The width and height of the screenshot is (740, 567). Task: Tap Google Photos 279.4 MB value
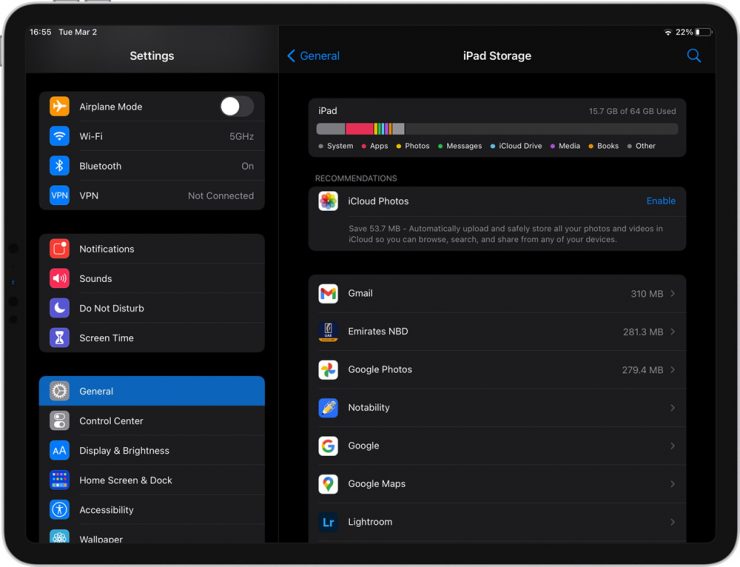(x=642, y=370)
